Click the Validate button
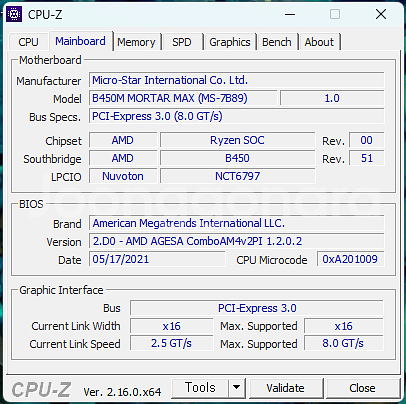This screenshot has height=404, width=406. tap(286, 388)
